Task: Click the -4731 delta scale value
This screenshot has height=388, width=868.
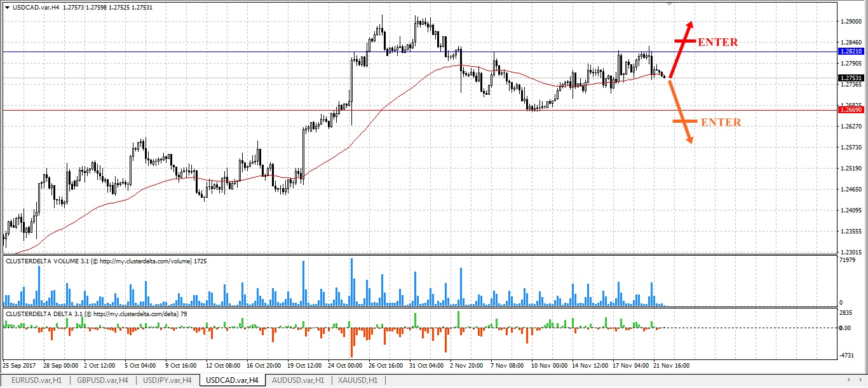Action: 848,356
